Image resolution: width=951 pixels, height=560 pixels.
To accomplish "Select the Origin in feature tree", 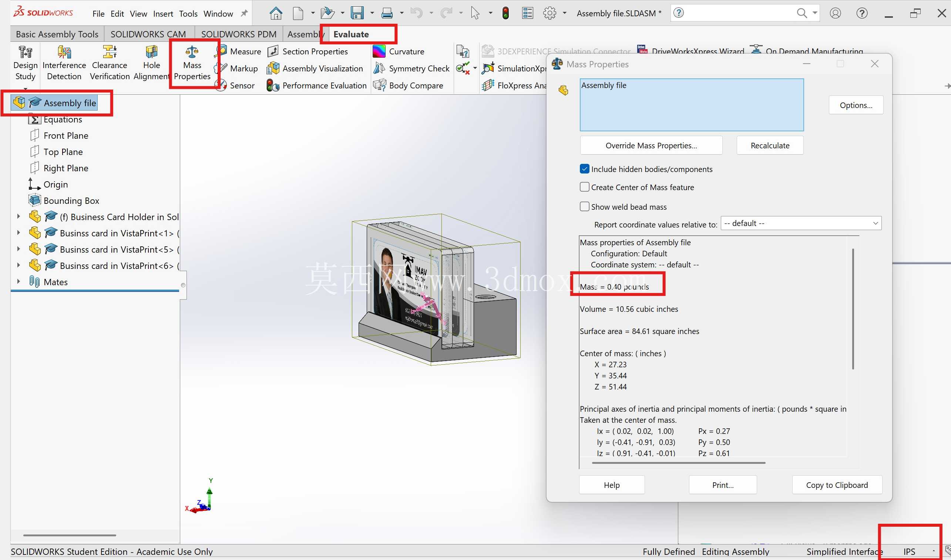I will click(x=49, y=184).
